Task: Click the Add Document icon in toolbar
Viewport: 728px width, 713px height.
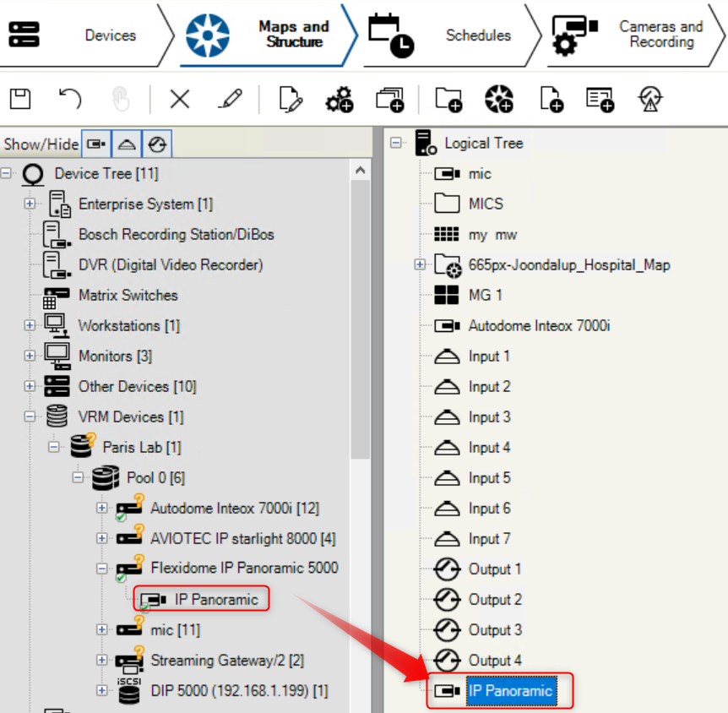Action: click(551, 100)
